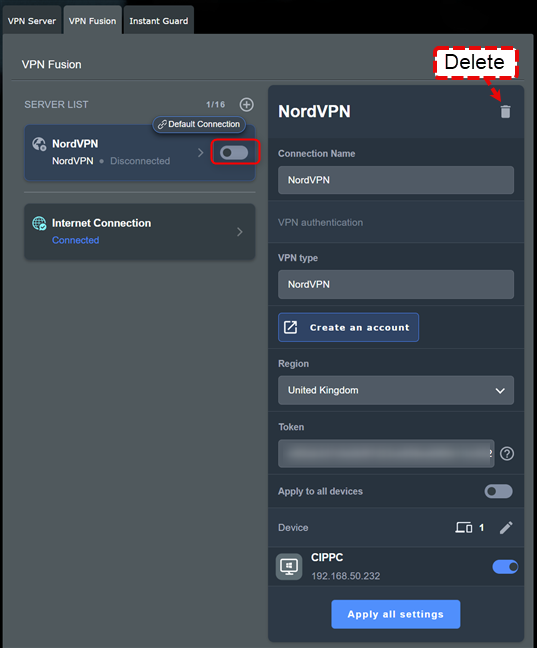Expand NordVPN entry with its chevron arrow
This screenshot has height=648, width=537.
point(201,153)
